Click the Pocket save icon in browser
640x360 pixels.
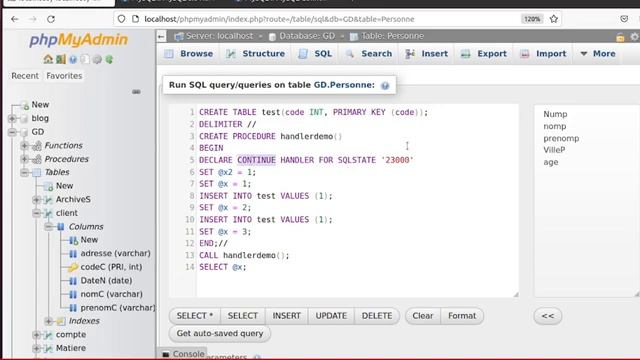(624, 19)
